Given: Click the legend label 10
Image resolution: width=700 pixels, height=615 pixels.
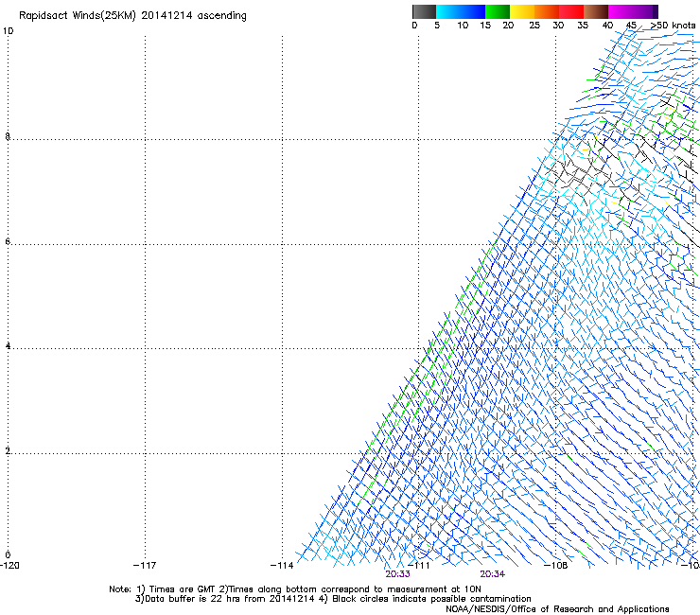Looking at the screenshot, I should pyautogui.click(x=463, y=26).
